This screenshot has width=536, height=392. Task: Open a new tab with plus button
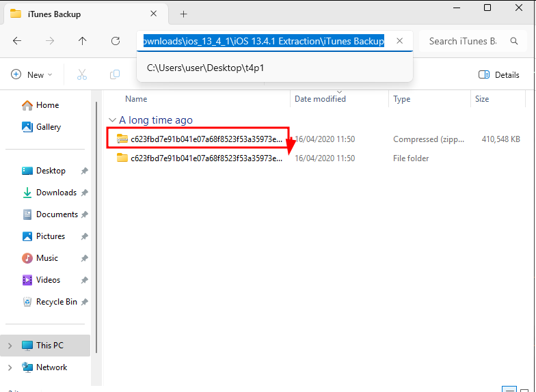coord(183,14)
